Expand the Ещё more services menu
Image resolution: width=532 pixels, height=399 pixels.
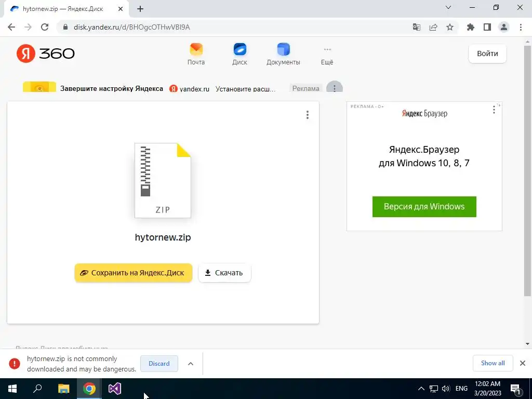click(327, 56)
